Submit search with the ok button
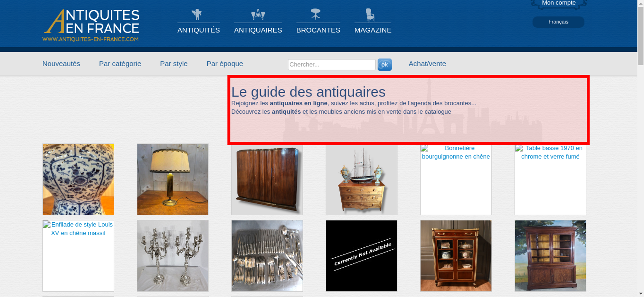Image resolution: width=644 pixels, height=297 pixels. point(384,65)
